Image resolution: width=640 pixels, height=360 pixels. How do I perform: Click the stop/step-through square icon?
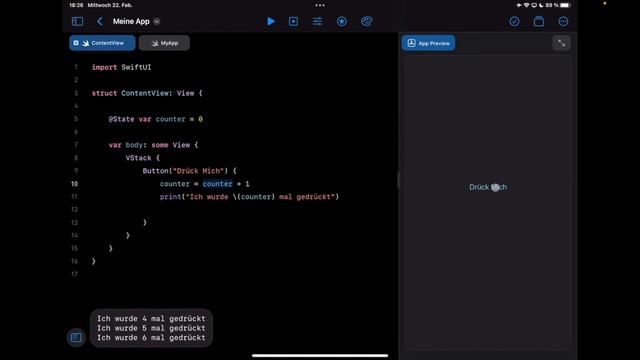pos(293,21)
